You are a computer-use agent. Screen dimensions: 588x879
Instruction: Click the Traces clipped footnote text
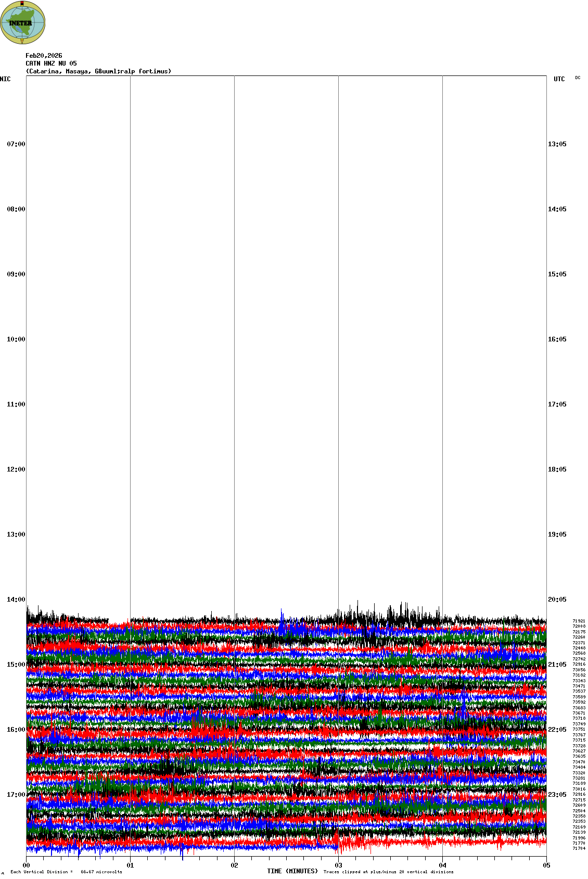(388, 872)
